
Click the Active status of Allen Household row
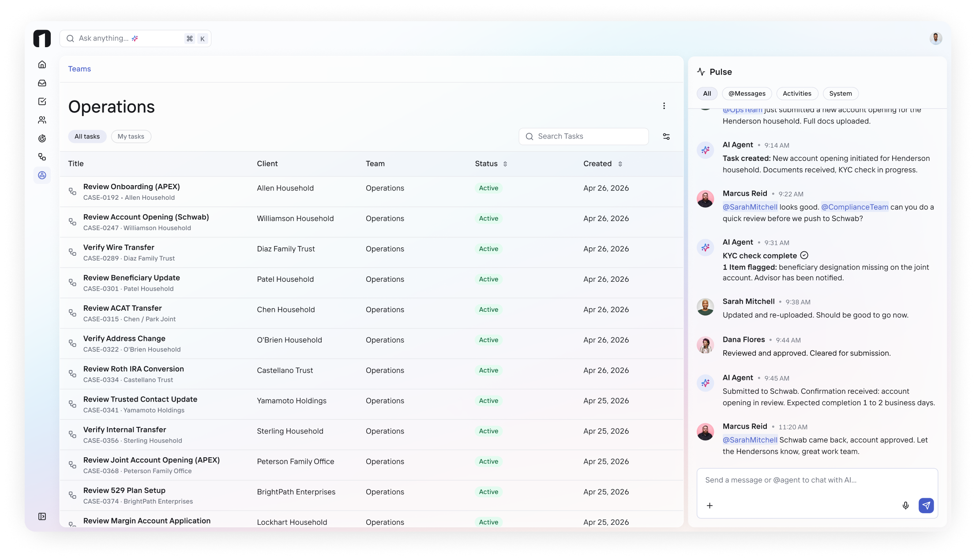(x=488, y=188)
